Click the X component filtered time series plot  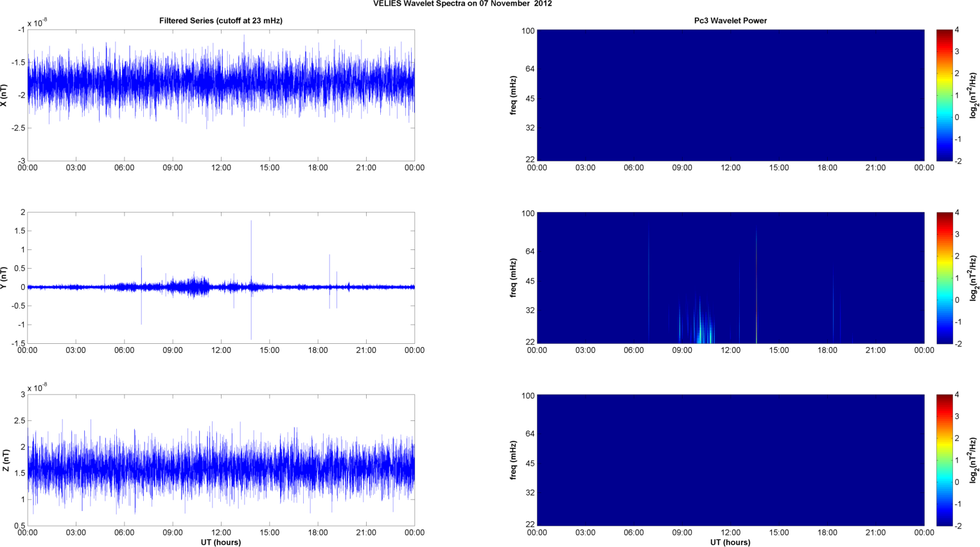[221, 95]
